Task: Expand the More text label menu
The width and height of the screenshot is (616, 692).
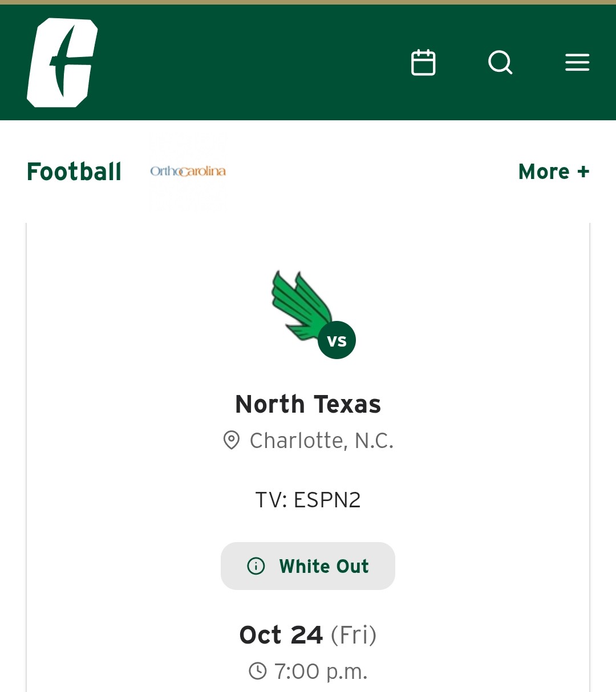Action: (544, 172)
